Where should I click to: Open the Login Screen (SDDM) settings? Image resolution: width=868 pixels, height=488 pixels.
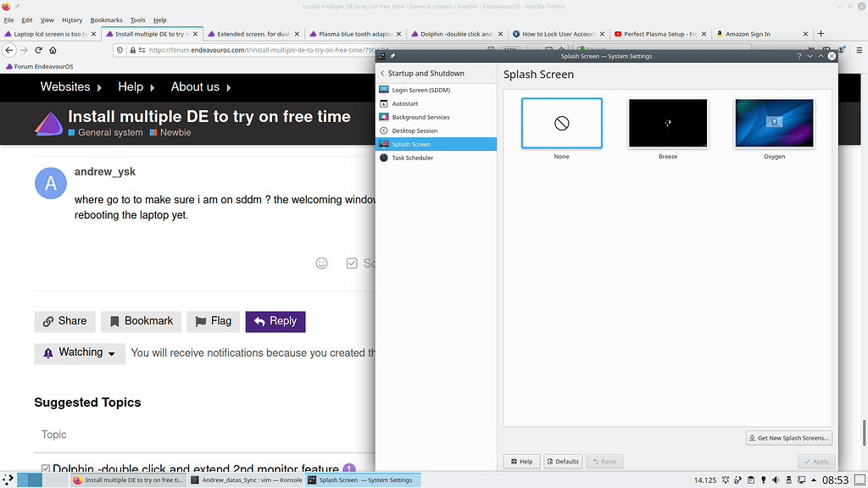(x=421, y=90)
